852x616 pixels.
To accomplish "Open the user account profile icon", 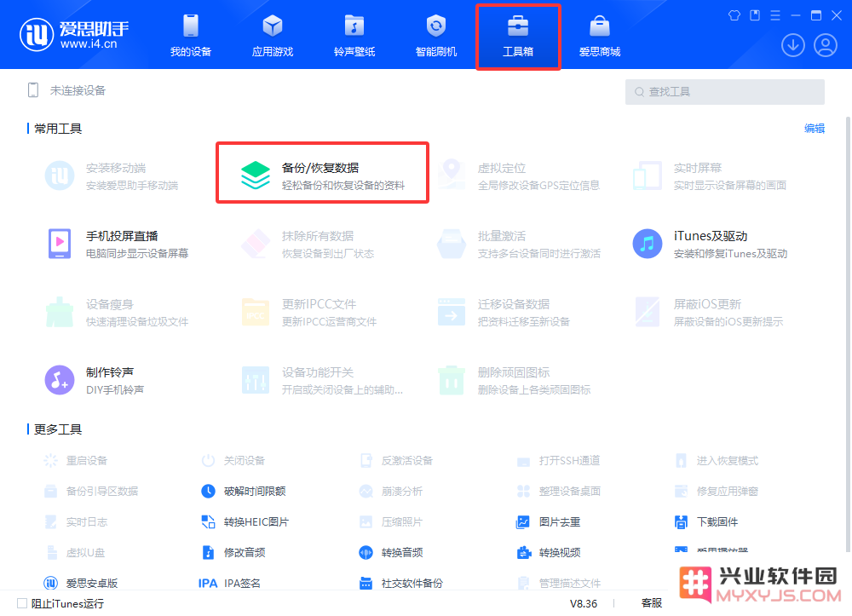I will pos(826,45).
